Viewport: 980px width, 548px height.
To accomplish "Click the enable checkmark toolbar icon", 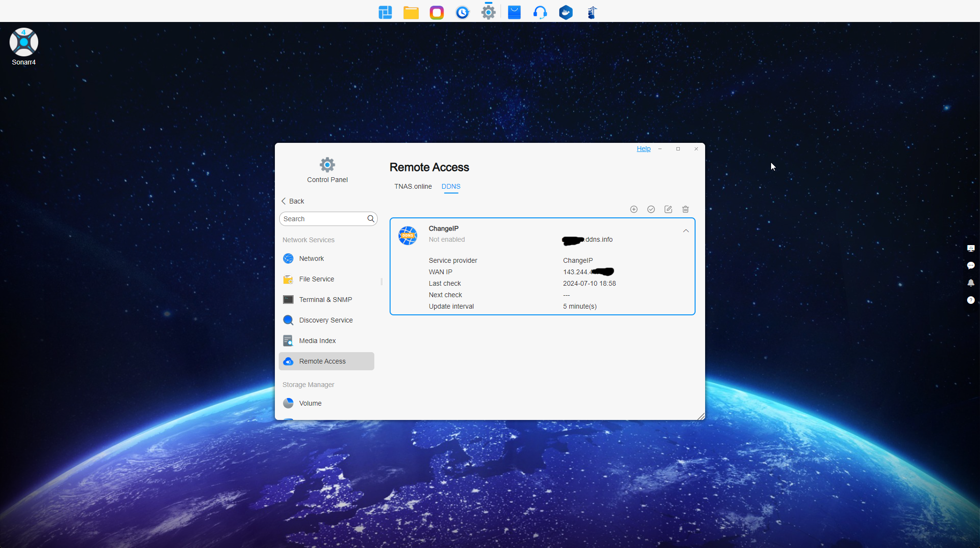I will click(651, 209).
